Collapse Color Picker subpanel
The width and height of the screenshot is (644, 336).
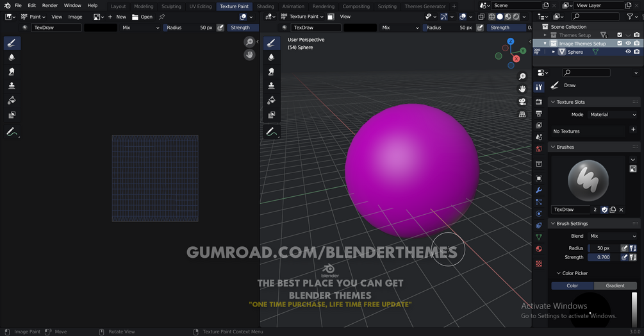click(x=559, y=273)
